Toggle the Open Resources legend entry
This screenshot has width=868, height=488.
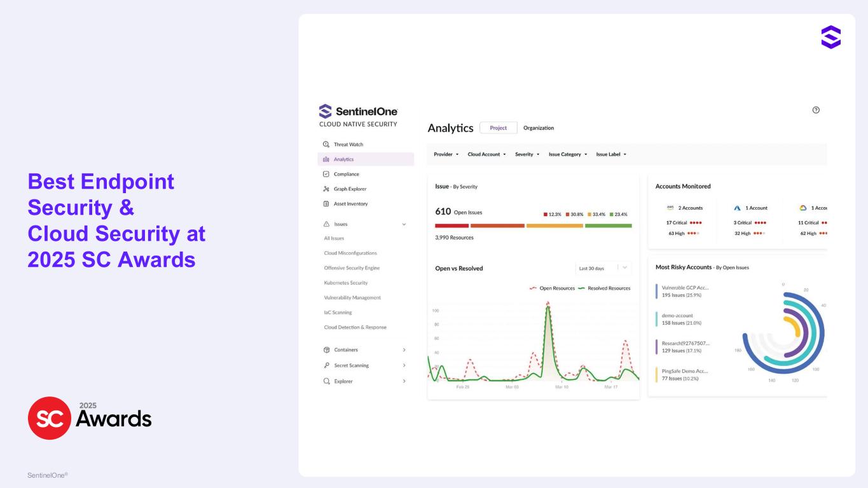point(552,288)
